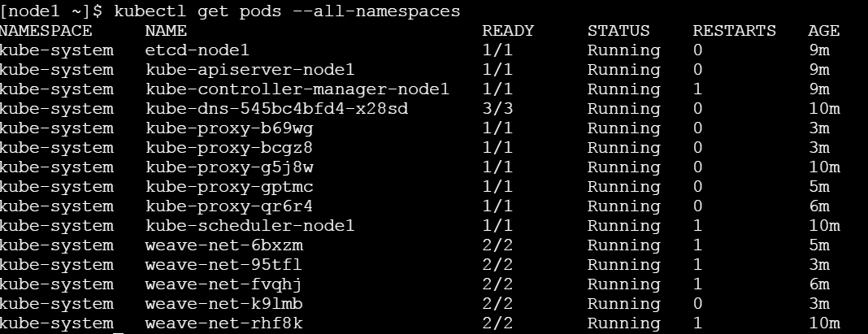Click the kube-dns-545bc4bfd4-x28sd pod name
The width and height of the screenshot is (868, 334).
pyautogui.click(x=276, y=109)
